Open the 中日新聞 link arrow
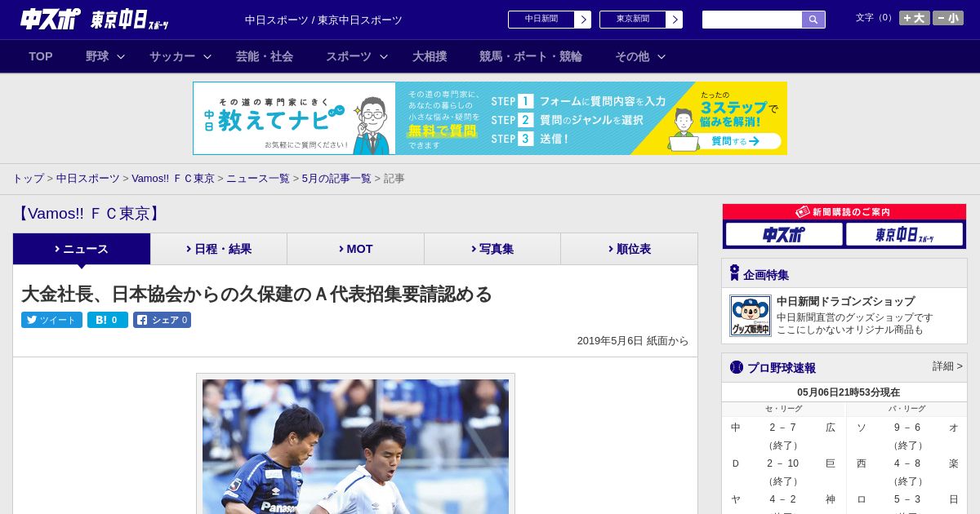The width and height of the screenshot is (980, 514). (x=582, y=20)
